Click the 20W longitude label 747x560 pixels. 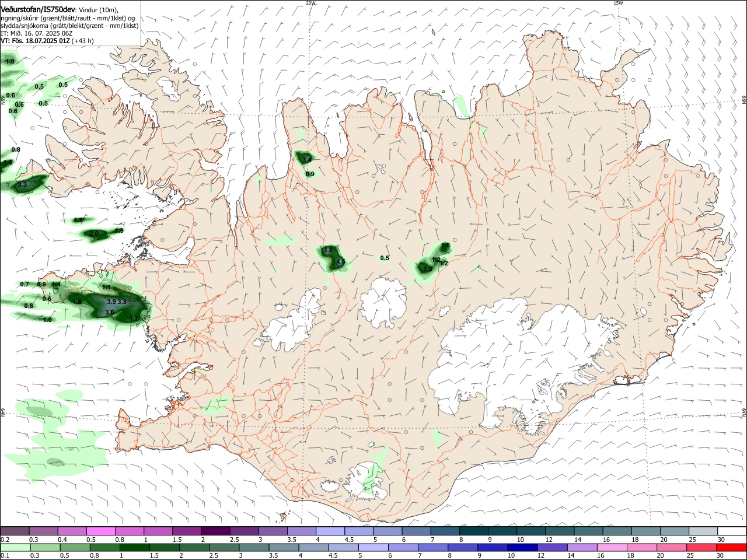point(310,3)
